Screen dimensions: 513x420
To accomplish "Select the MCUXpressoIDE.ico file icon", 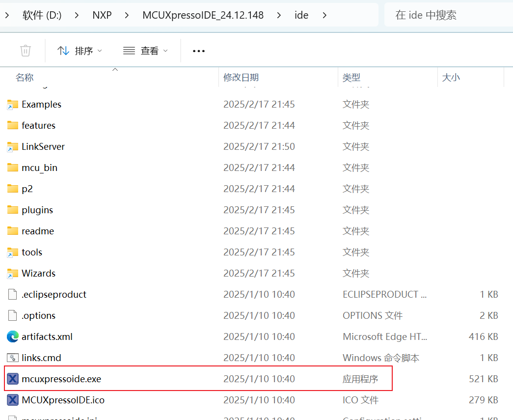I will point(12,400).
